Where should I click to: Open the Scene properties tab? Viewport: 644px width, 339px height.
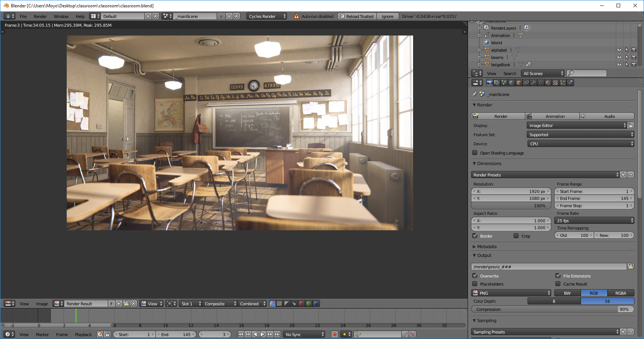point(504,83)
